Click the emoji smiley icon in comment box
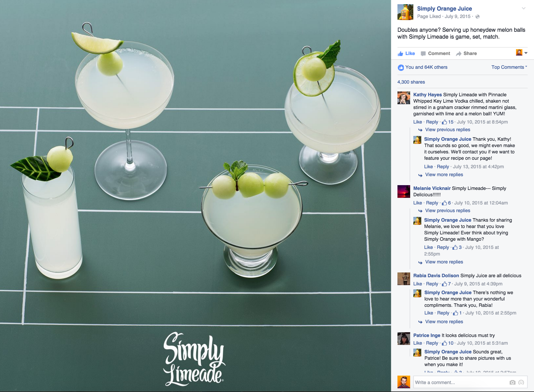The width and height of the screenshot is (534, 392). tap(521, 382)
